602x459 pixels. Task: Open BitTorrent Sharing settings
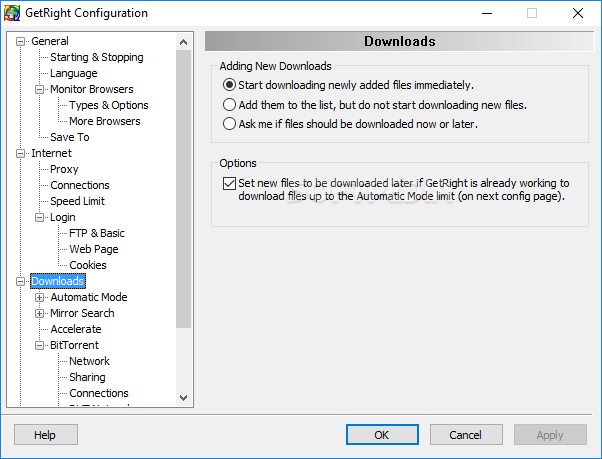[x=87, y=377]
